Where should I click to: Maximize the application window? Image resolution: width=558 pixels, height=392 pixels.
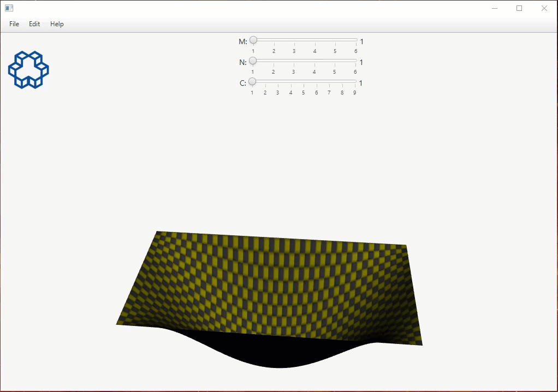coord(519,8)
